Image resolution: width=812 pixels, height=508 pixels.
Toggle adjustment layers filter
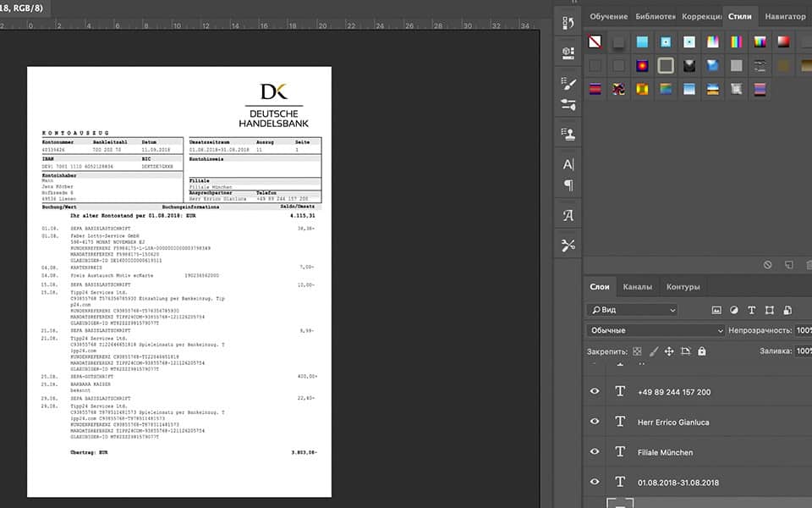tap(734, 310)
